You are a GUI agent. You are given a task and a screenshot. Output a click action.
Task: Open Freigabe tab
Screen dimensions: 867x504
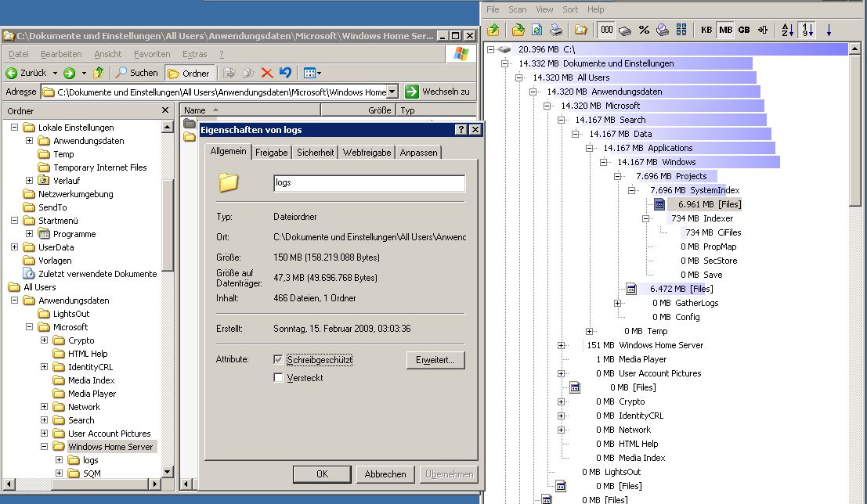coord(271,153)
